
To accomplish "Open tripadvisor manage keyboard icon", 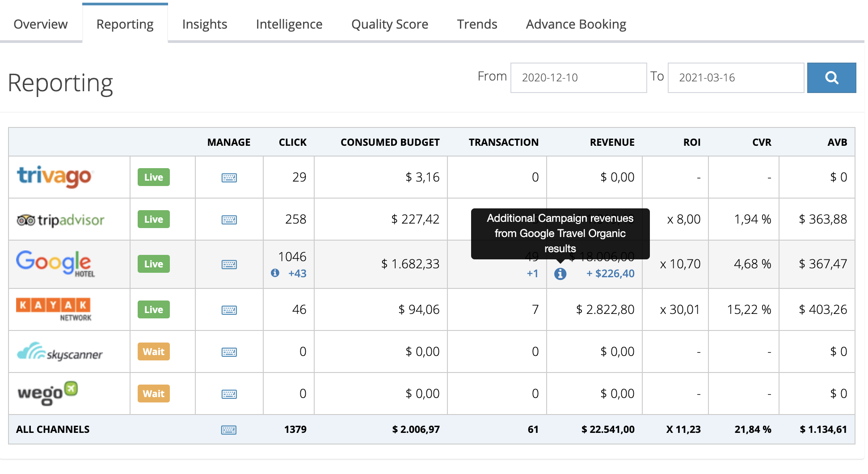I will point(229,220).
